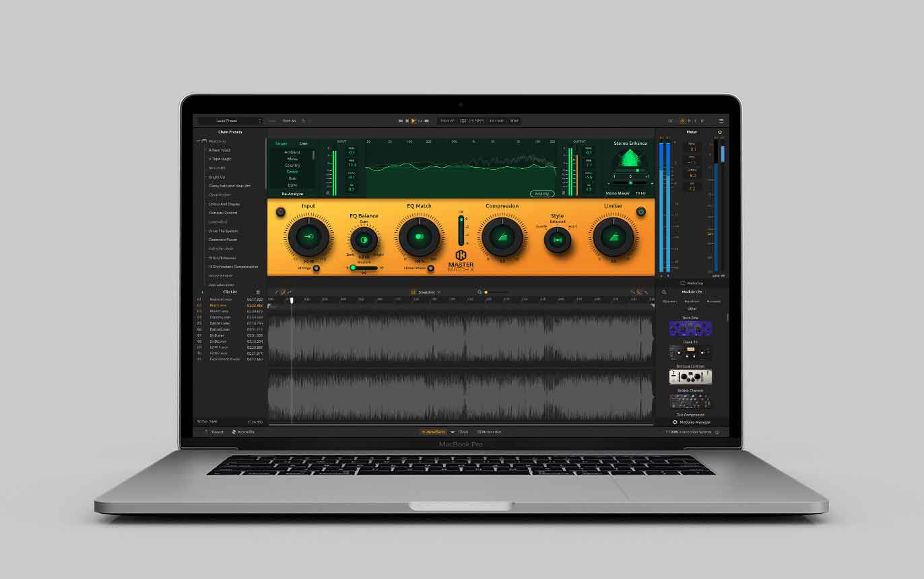Click the Modules Manager gear icon

point(675,422)
